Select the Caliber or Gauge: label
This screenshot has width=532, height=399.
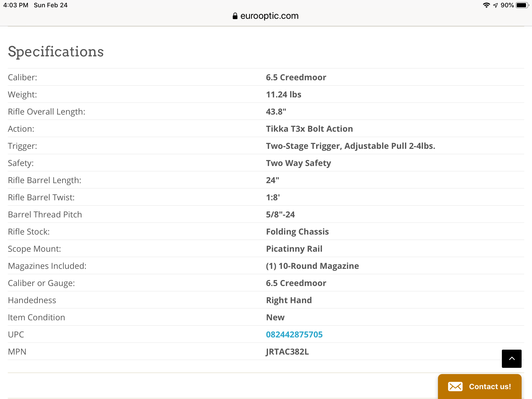point(41,283)
